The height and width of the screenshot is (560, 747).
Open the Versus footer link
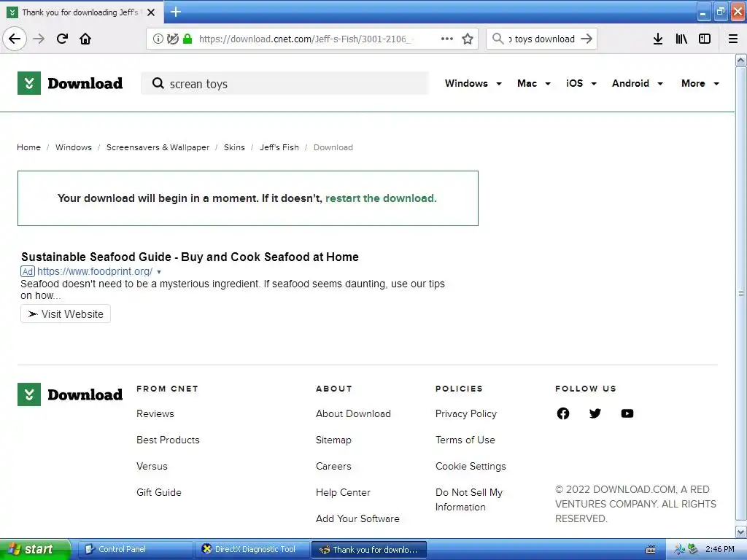[152, 466]
